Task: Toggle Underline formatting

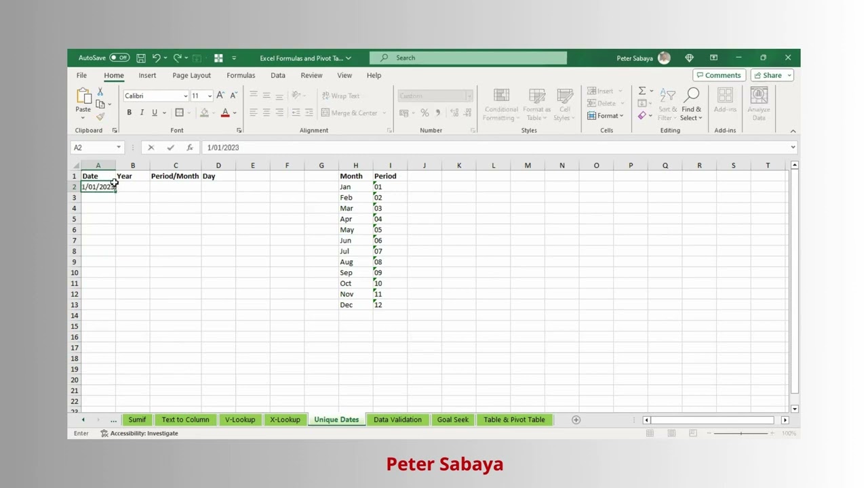Action: pos(155,113)
